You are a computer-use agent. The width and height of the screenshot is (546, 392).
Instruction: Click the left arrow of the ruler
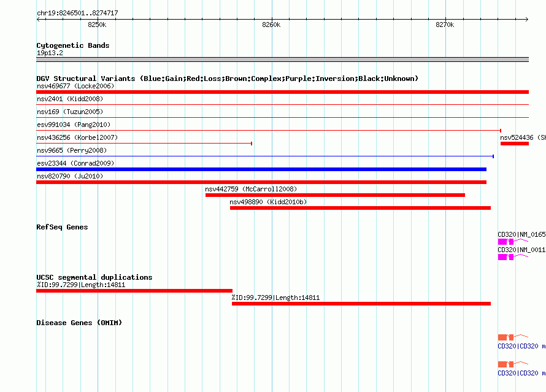pos(38,20)
